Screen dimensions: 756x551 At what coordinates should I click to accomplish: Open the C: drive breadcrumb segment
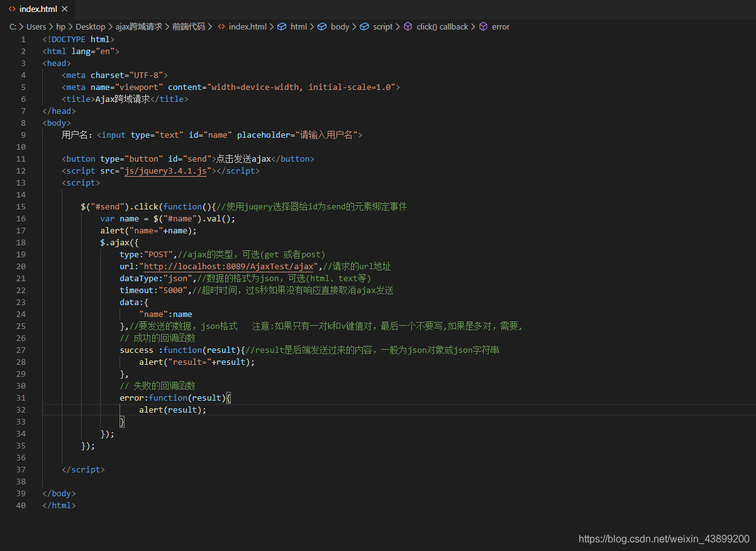(x=13, y=26)
